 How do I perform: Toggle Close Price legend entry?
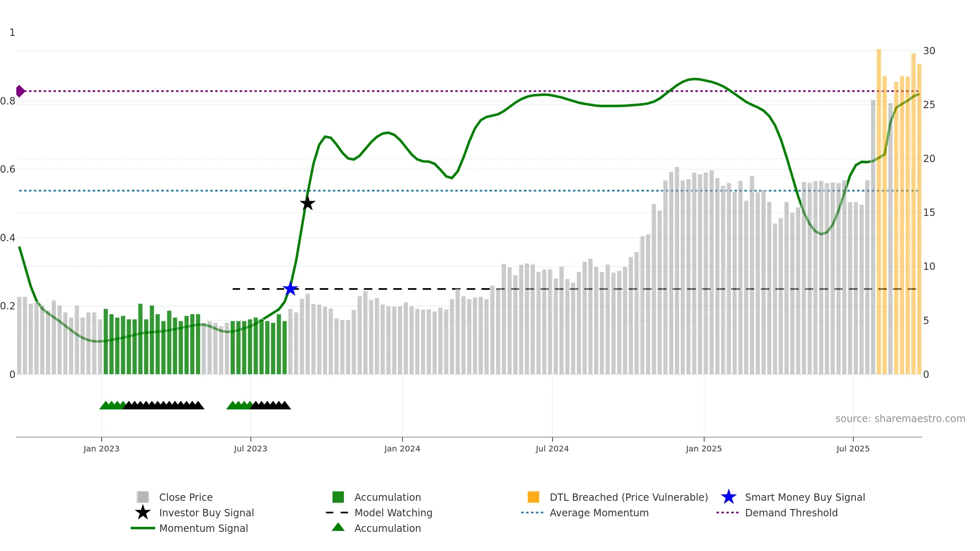coord(175,497)
